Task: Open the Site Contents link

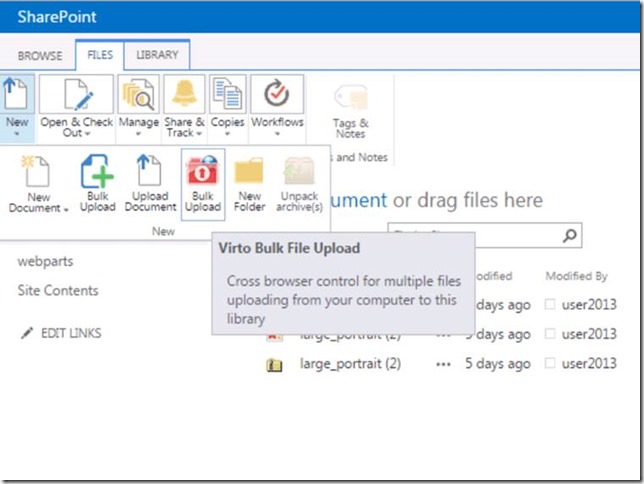Action: [58, 291]
